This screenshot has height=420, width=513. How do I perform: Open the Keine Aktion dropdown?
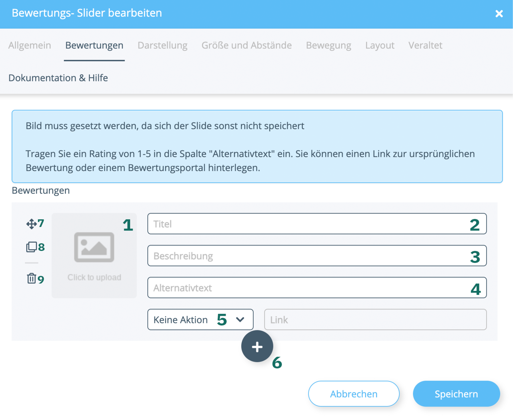tap(200, 320)
